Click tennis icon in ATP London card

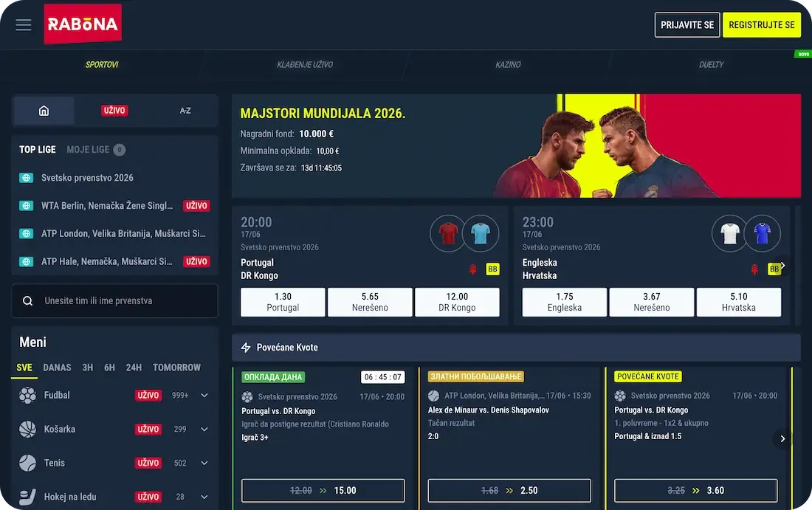click(434, 396)
